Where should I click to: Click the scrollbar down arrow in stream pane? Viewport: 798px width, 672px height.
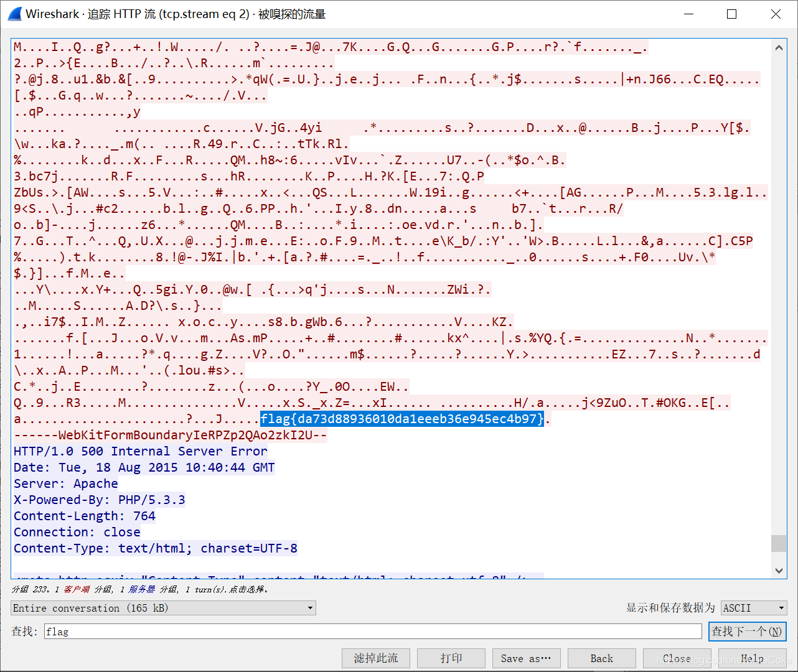(x=779, y=570)
